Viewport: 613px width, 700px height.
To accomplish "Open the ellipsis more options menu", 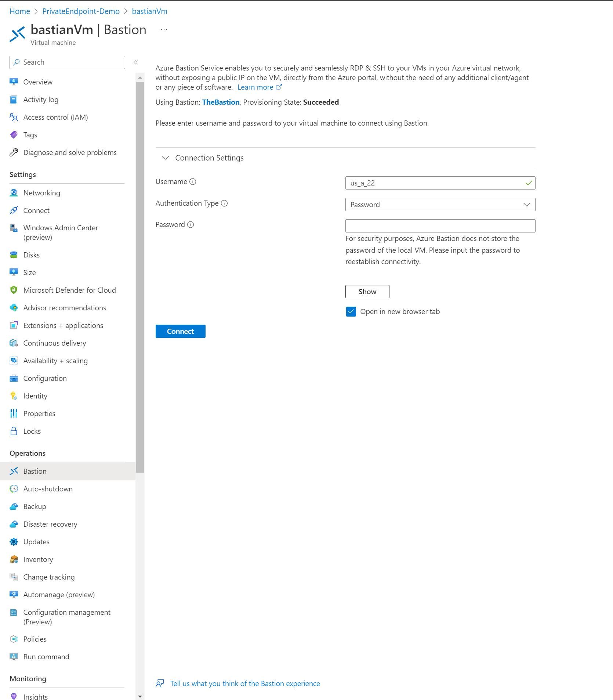I will pyautogui.click(x=164, y=30).
